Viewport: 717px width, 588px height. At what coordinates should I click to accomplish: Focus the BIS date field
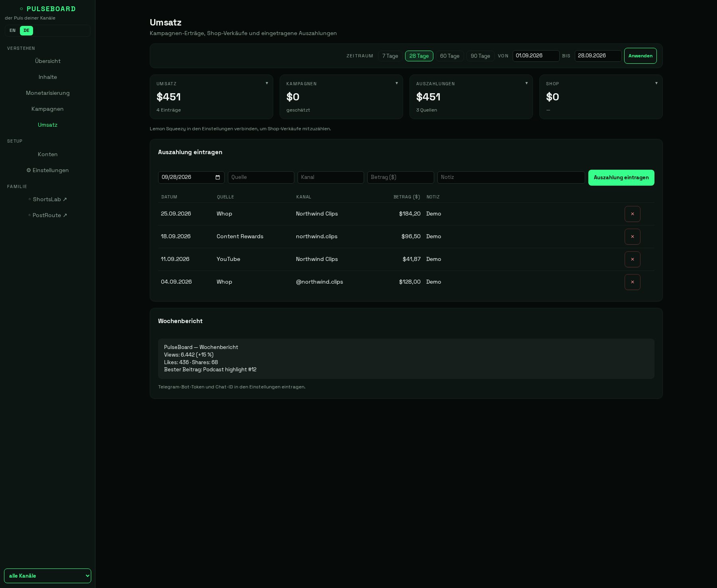click(x=598, y=56)
